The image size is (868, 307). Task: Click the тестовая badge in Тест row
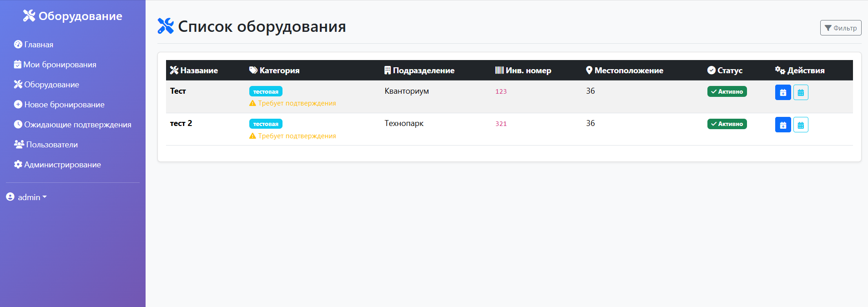click(x=266, y=91)
